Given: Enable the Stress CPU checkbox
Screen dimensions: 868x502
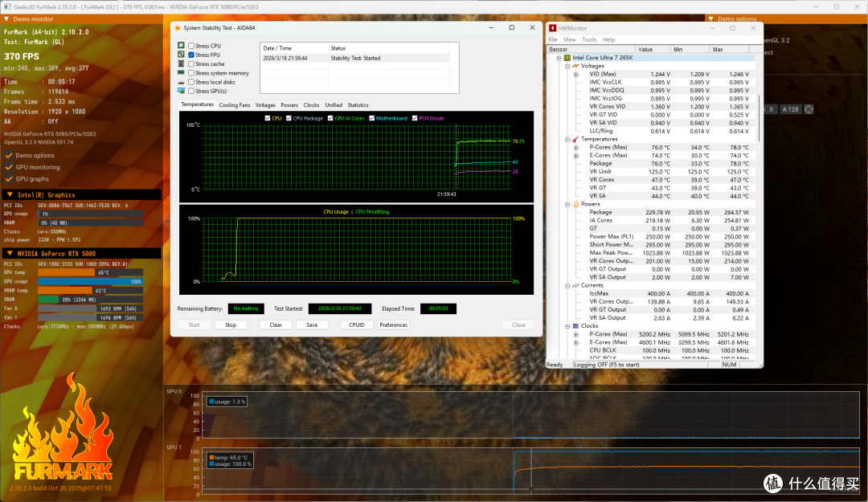Looking at the screenshot, I should coord(191,46).
